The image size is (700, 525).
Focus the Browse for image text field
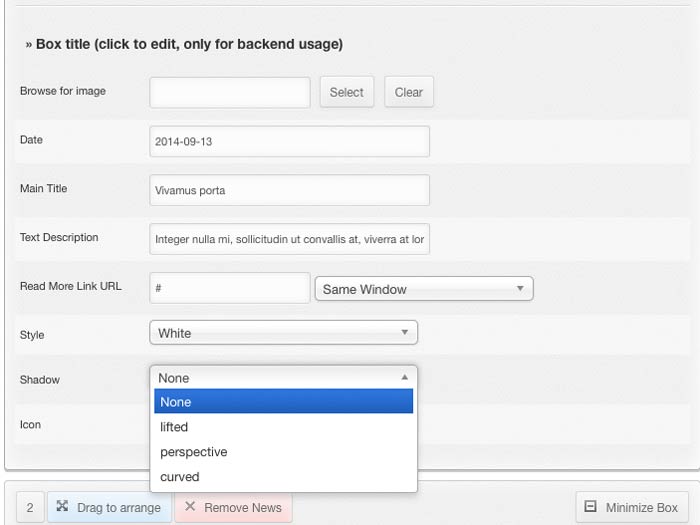tap(230, 92)
